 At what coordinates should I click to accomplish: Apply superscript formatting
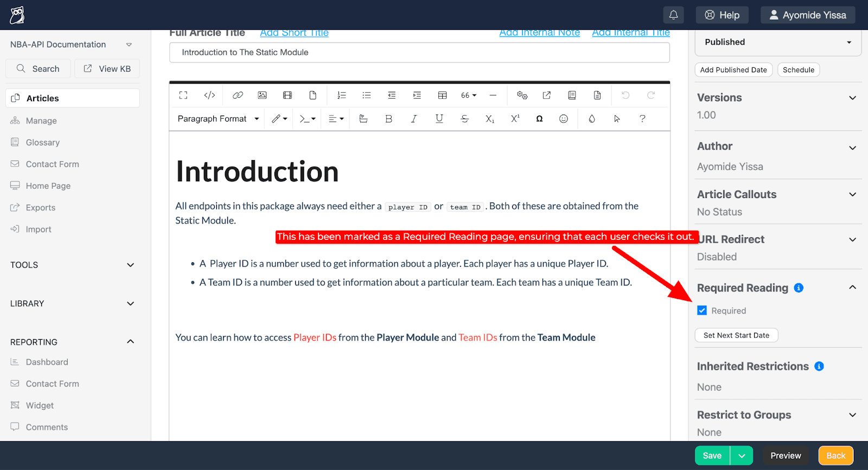(515, 119)
